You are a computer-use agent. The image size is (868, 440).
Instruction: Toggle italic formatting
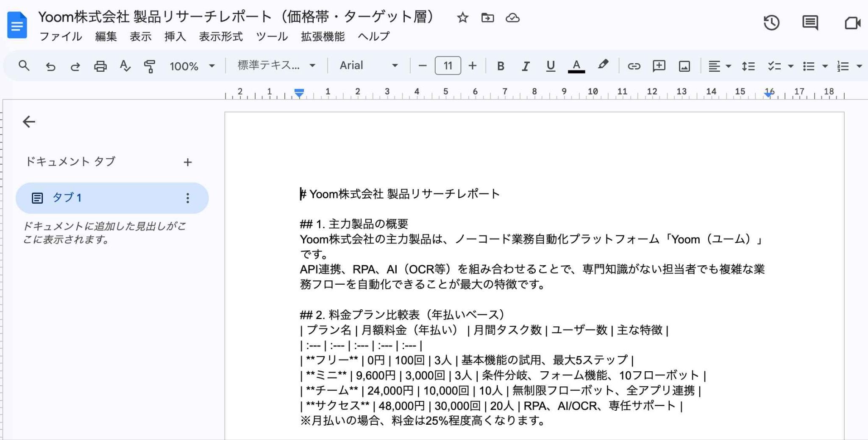click(x=526, y=66)
